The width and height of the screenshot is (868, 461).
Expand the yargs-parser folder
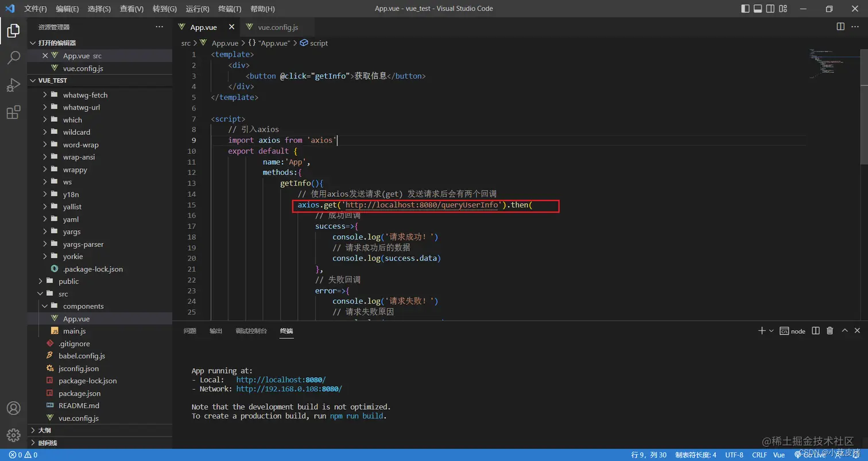100,244
